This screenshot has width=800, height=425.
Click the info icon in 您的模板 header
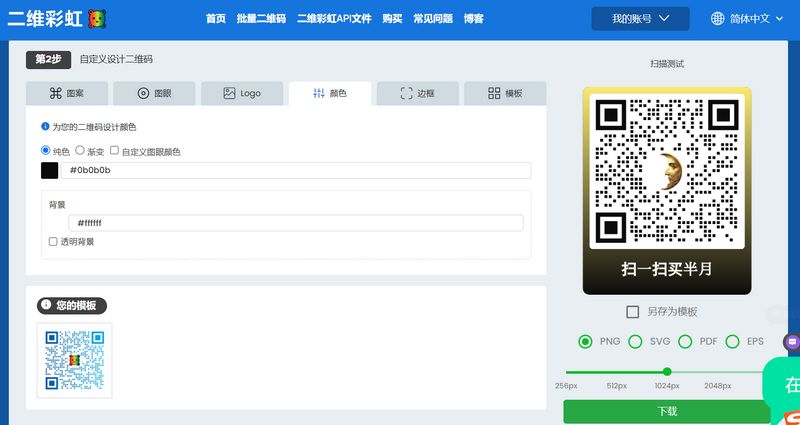pos(46,306)
